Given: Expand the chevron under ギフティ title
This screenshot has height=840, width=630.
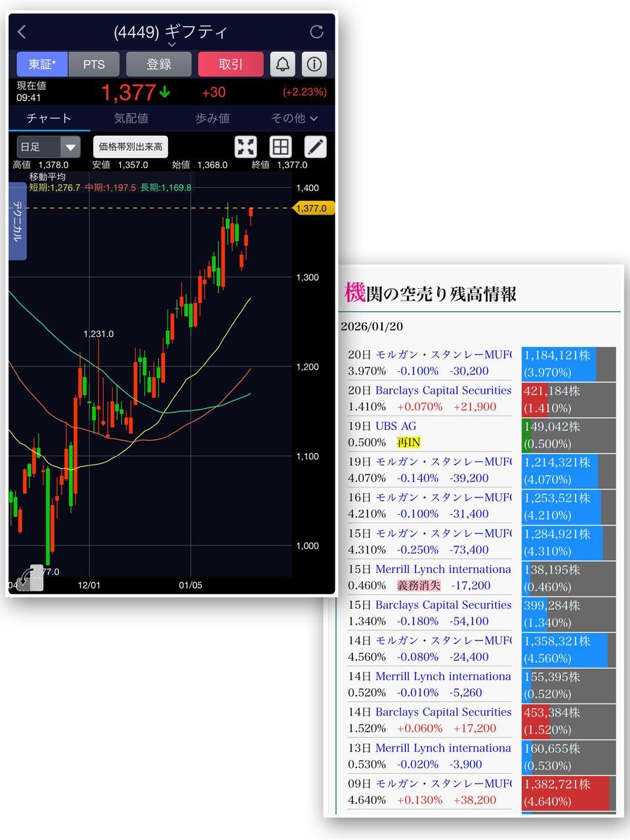Looking at the screenshot, I should pyautogui.click(x=171, y=45).
